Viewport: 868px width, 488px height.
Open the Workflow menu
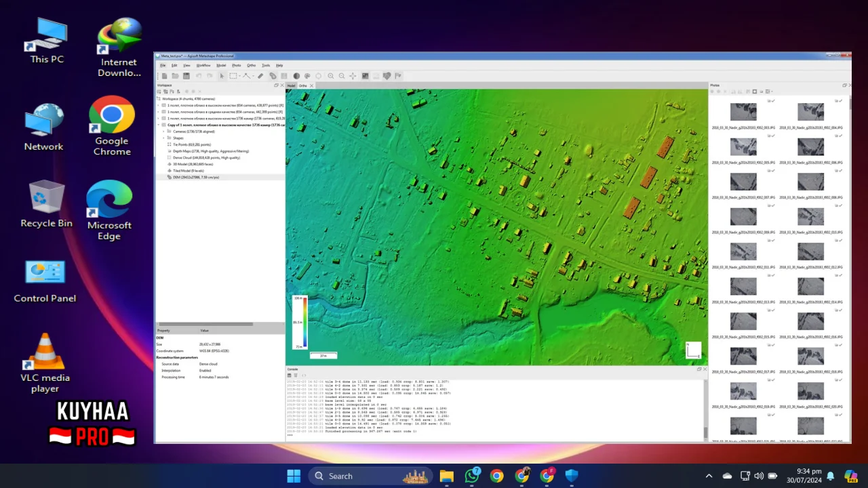203,65
